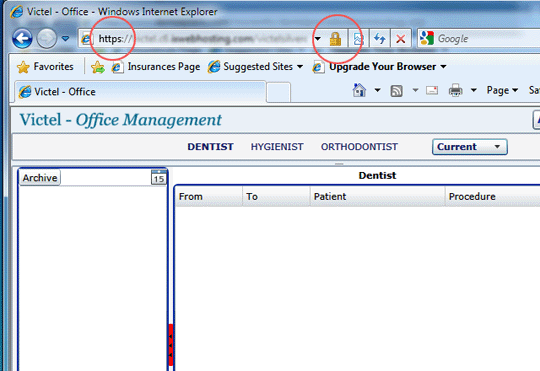Expand the Feeds dropdown arrow
Viewport: 540px width, 371px height.
[x=415, y=90]
